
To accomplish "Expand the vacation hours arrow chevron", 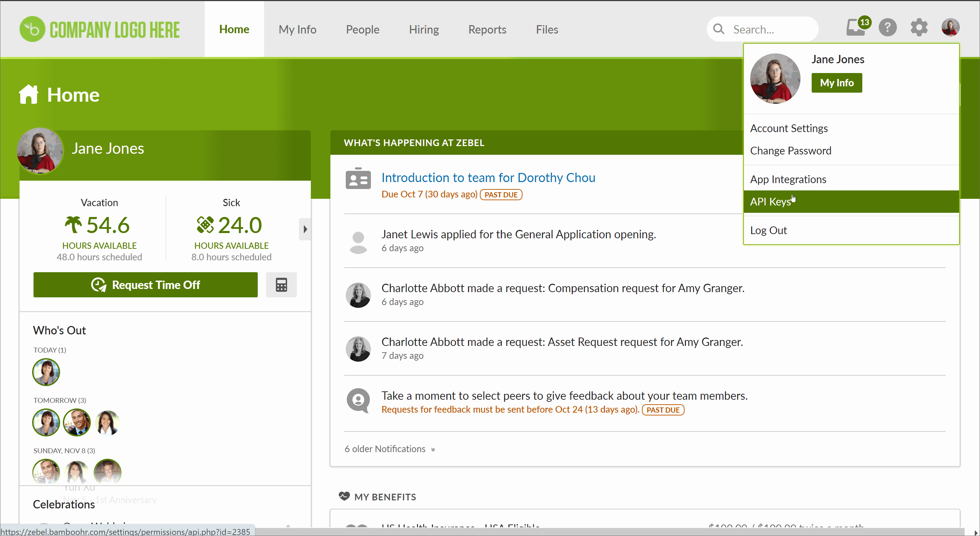I will point(305,230).
